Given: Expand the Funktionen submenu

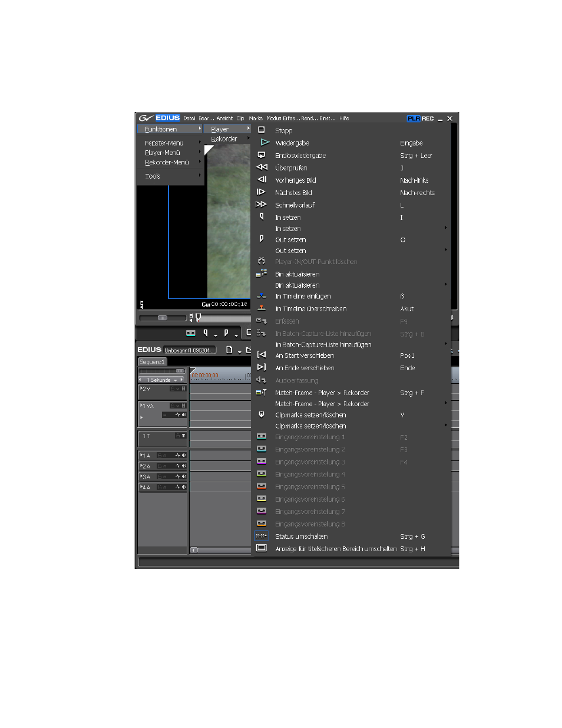Looking at the screenshot, I should [x=171, y=129].
